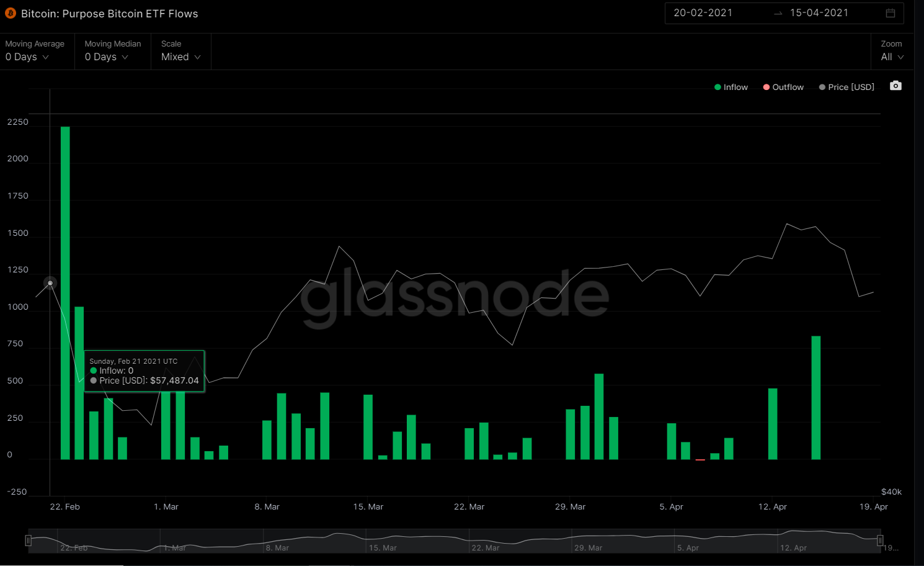Click the camera screenshot icon
The height and width of the screenshot is (566, 924).
tap(895, 86)
